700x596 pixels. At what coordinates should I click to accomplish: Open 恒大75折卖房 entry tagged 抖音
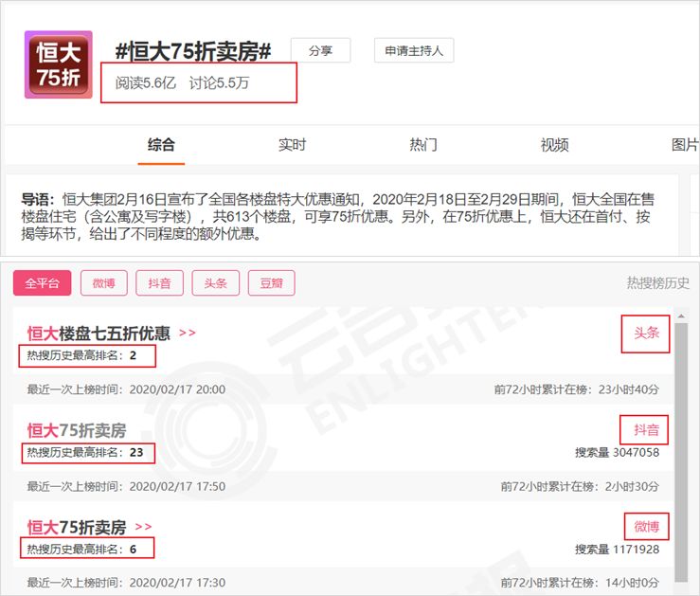77,430
